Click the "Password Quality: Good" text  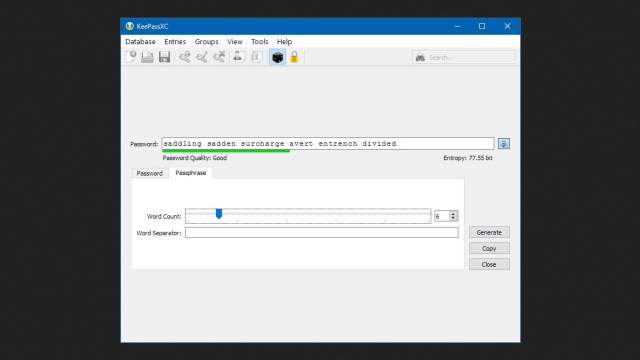195,158
